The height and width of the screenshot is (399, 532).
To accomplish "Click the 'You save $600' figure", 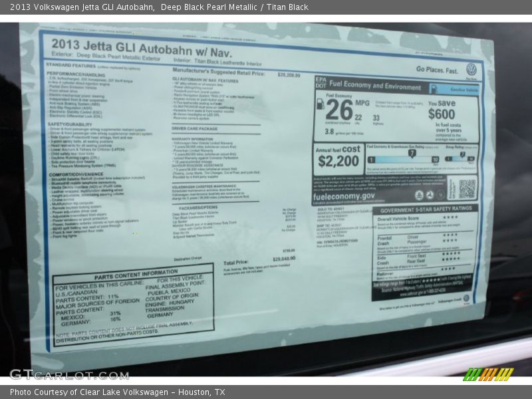I will [x=442, y=110].
